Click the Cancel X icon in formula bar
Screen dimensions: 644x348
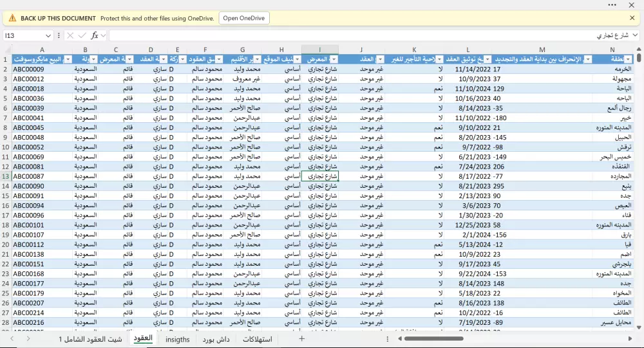point(71,35)
